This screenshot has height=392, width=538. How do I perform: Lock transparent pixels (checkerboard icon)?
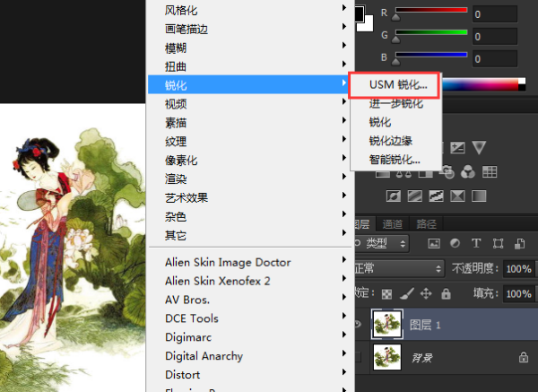pyautogui.click(x=386, y=294)
